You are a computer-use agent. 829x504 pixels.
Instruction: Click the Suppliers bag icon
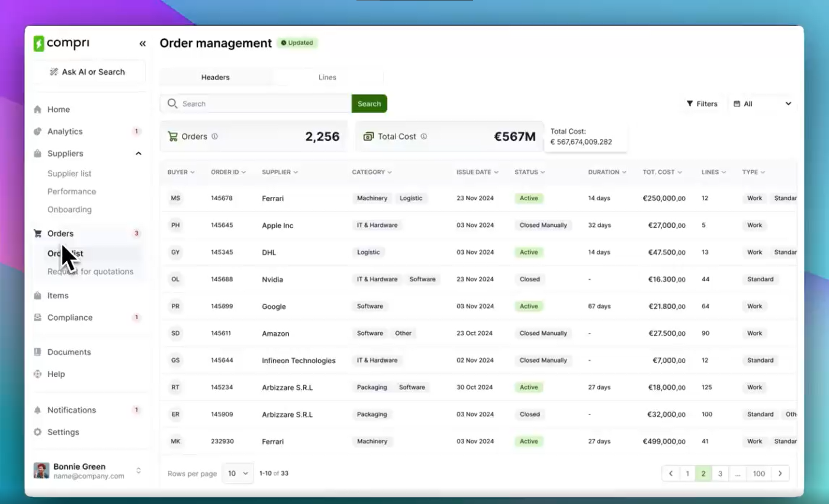(38, 153)
